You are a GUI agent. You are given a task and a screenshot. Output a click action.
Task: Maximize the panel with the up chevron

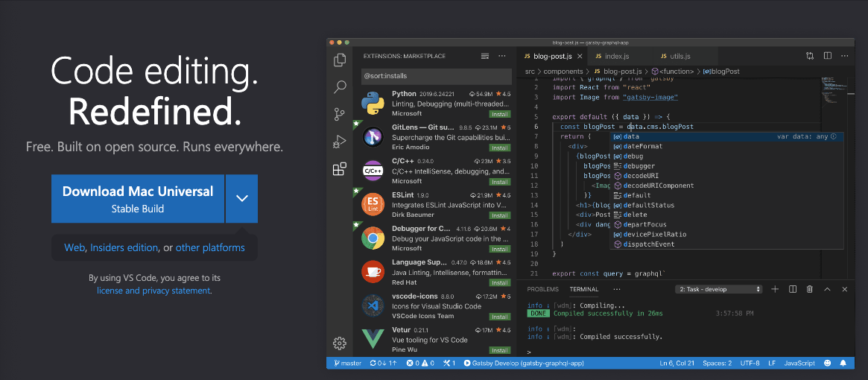827,289
